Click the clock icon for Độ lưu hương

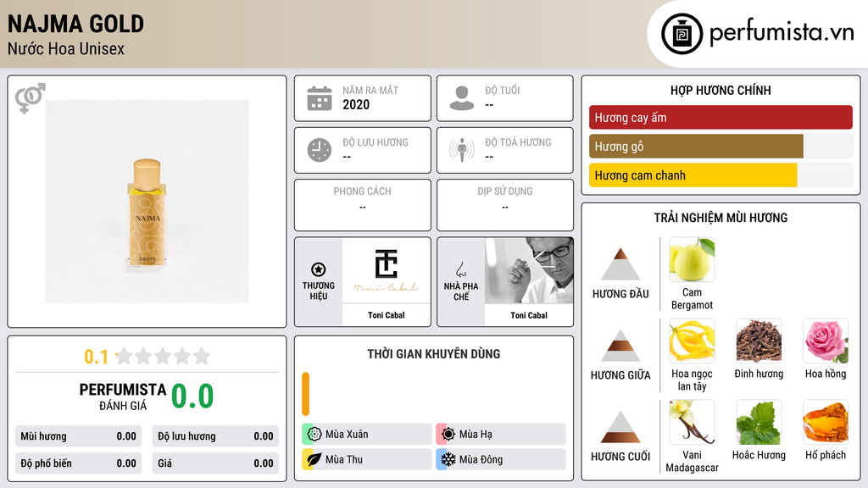tap(320, 150)
